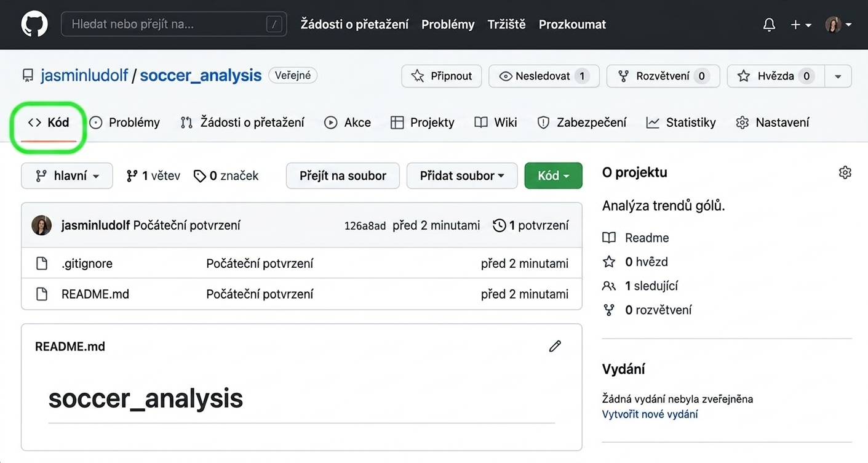The height and width of the screenshot is (463, 868).
Task: Star the repo with 'Hvězda' button
Action: [x=776, y=76]
